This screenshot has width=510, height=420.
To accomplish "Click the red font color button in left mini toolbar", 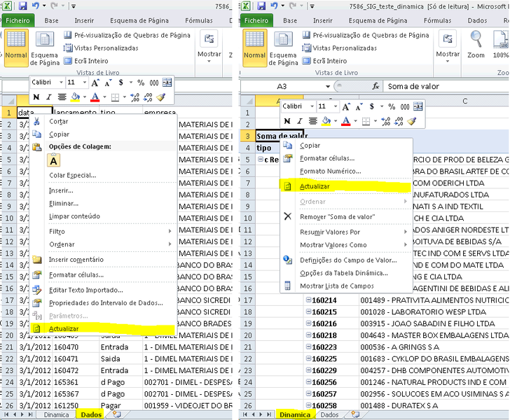I will pyautogui.click(x=95, y=97).
